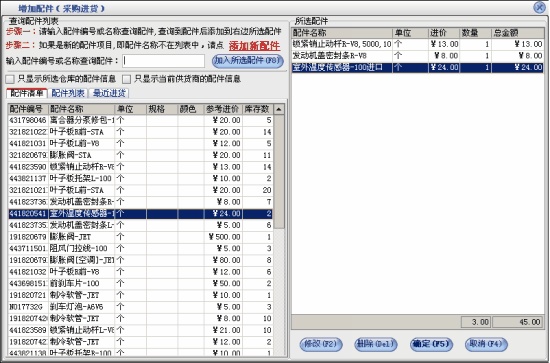This screenshot has width=550, height=363.
Task: Click the 加入所选配件 (F8) button
Action: pos(247,61)
